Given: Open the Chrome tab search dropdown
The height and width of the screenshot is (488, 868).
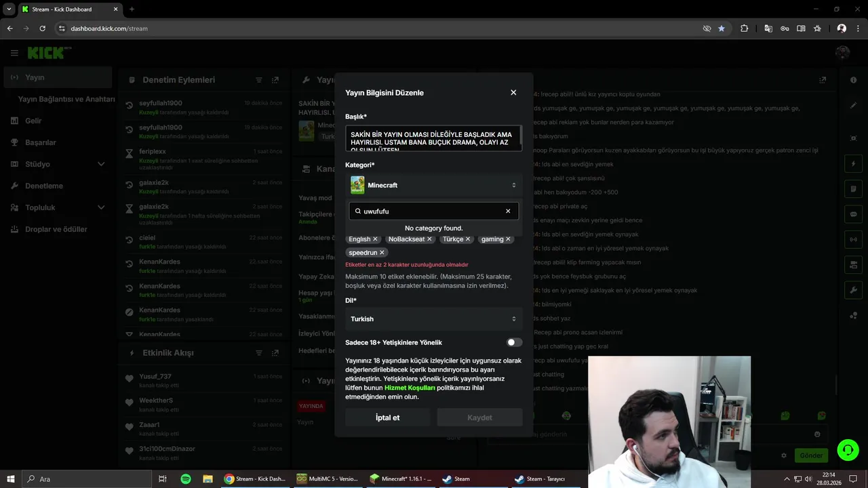Looking at the screenshot, I should (9, 9).
